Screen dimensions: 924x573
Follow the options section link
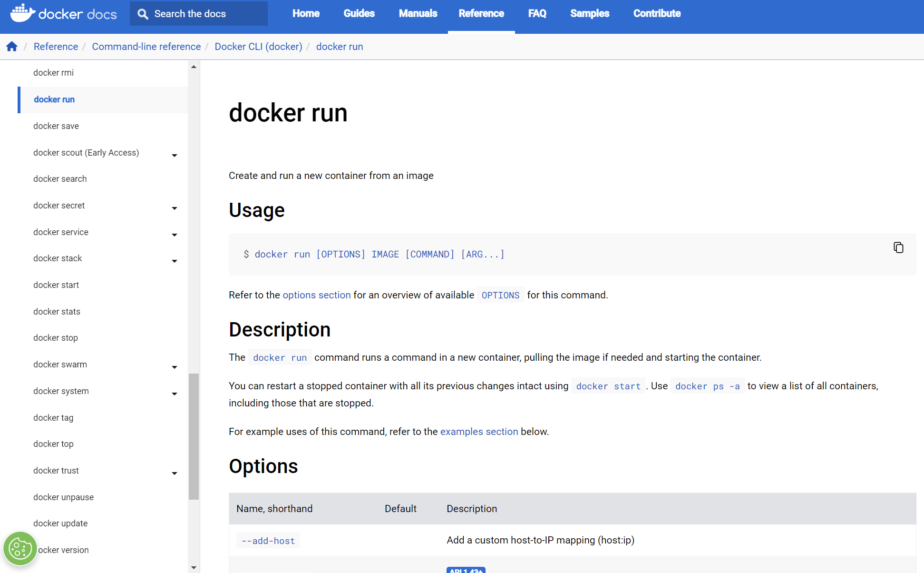coord(316,295)
